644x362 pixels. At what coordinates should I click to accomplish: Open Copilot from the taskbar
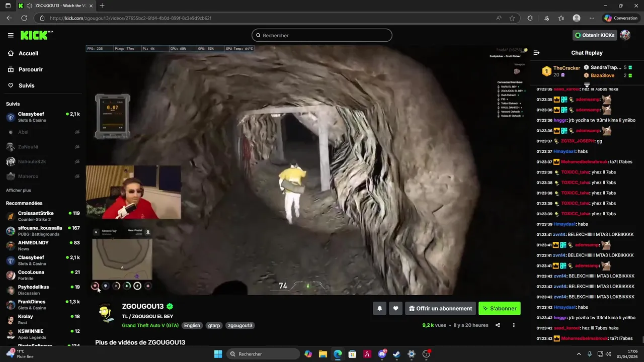(308, 354)
